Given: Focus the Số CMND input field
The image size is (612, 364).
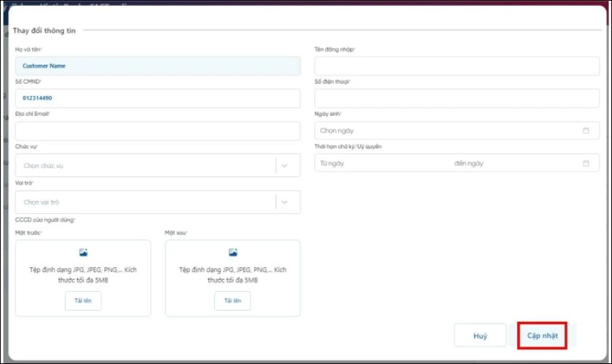Looking at the screenshot, I should pyautogui.click(x=157, y=98).
